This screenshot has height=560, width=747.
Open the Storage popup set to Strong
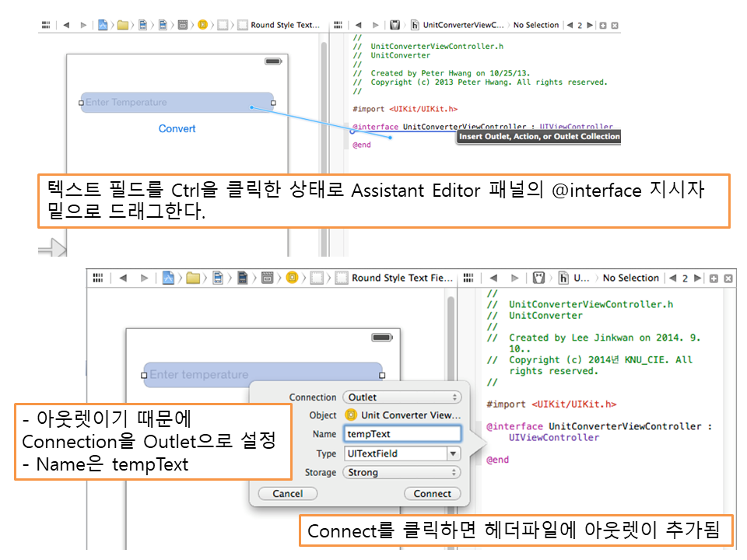(402, 472)
